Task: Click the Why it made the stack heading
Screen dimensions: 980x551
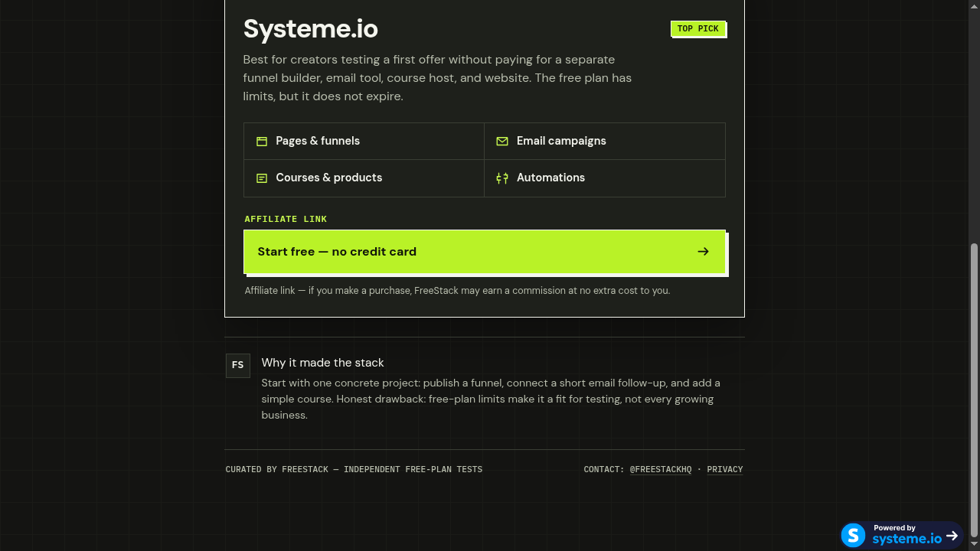Action: [322, 363]
